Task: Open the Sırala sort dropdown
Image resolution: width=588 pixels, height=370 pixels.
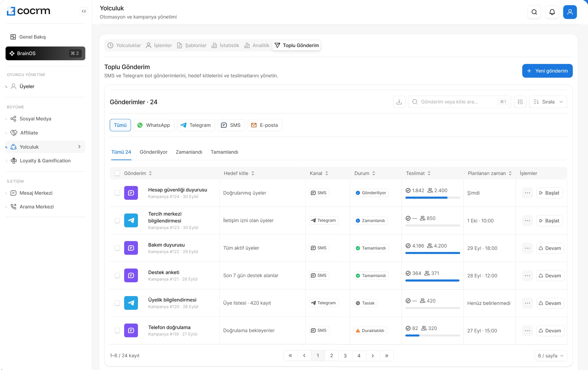Action: tap(548, 102)
